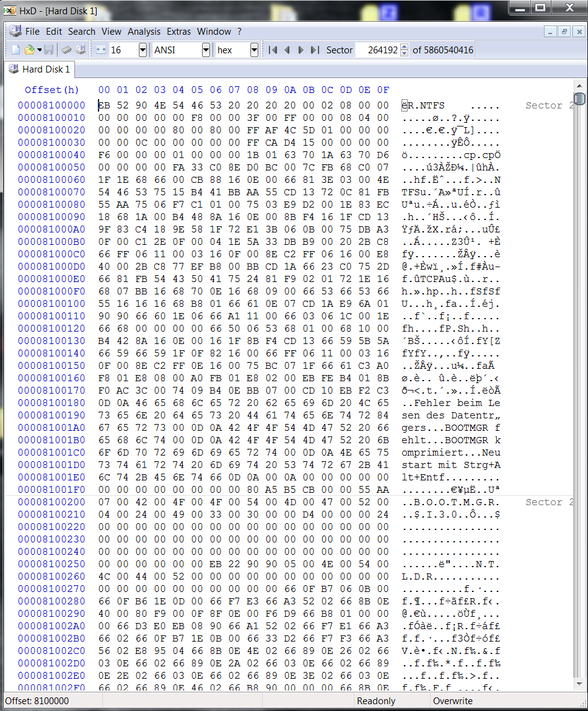Minimize the inner document window
Screen dimensions: 588x711
[550, 32]
